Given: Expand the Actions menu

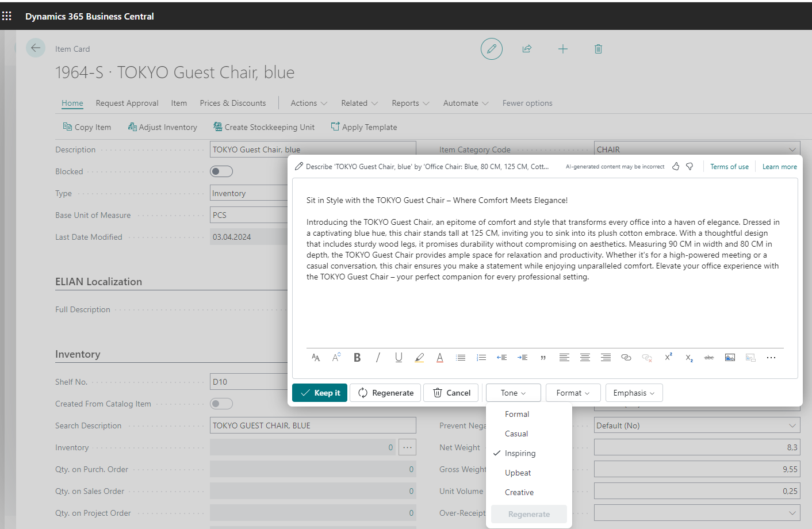Looking at the screenshot, I should click(x=309, y=103).
